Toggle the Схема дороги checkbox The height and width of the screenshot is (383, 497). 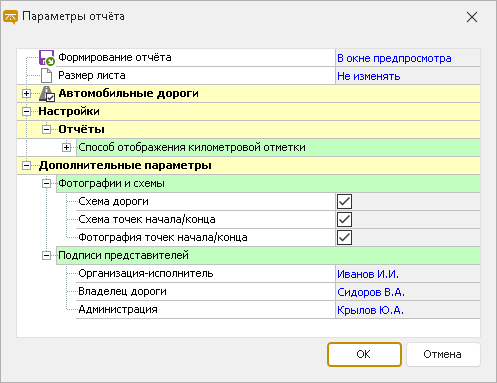344,202
